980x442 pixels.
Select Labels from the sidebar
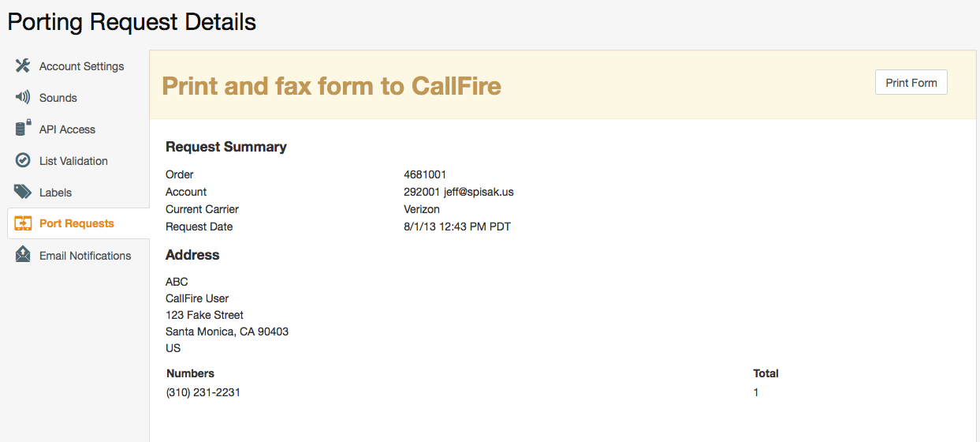[x=55, y=193]
